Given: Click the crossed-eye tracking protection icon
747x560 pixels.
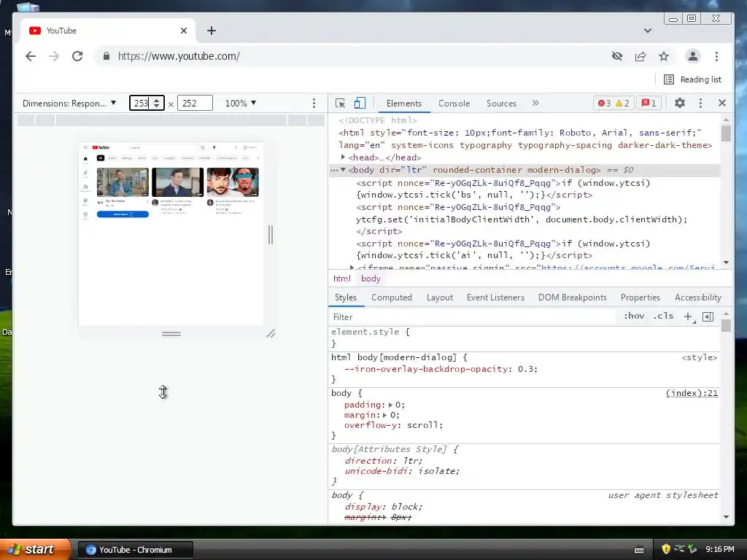Looking at the screenshot, I should [617, 56].
